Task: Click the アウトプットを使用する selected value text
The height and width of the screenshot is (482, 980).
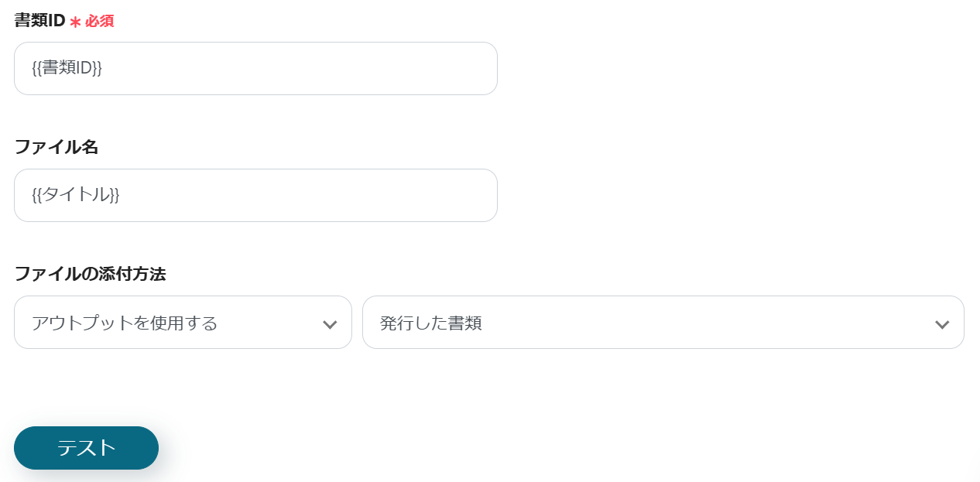Action: point(125,323)
